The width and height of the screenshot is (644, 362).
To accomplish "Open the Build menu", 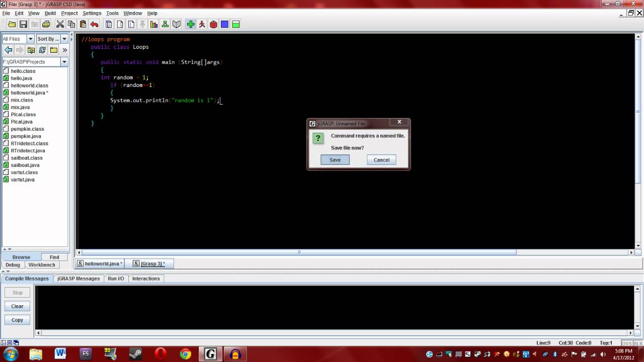I will click(50, 13).
